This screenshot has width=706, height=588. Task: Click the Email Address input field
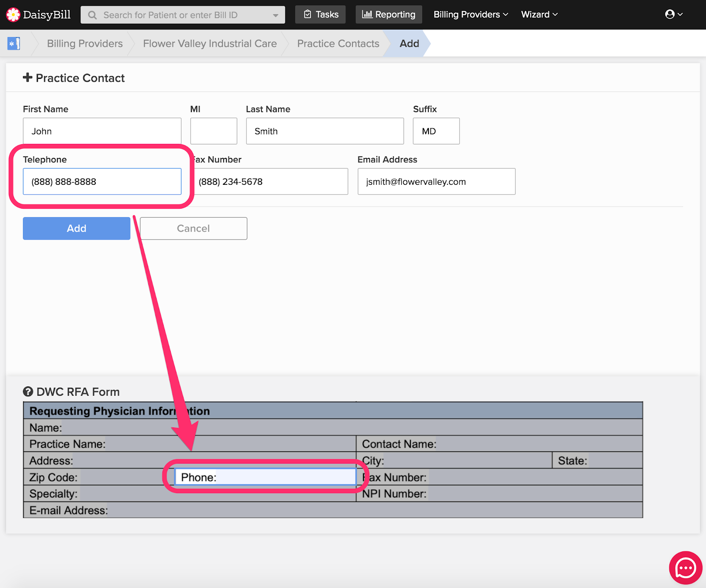436,182
